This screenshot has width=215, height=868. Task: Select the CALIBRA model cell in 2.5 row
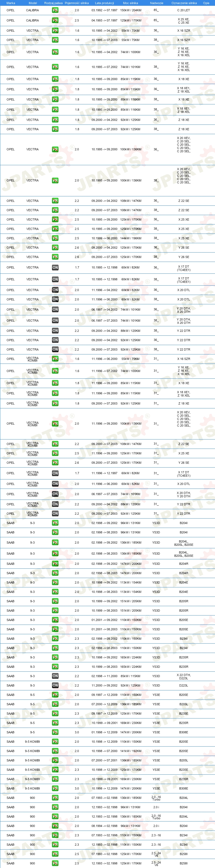point(33,21)
